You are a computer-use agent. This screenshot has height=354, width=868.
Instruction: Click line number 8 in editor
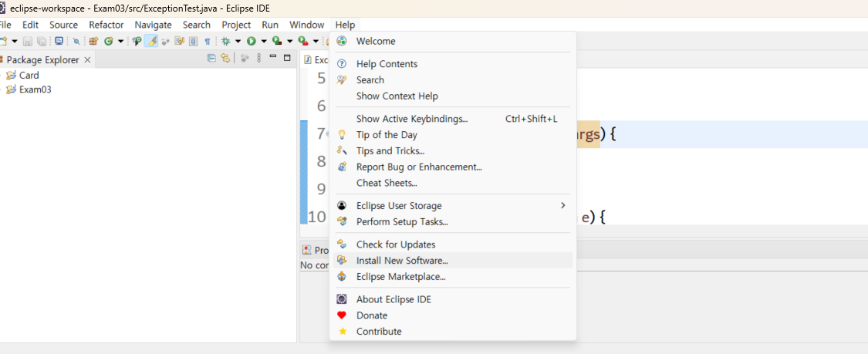321,161
